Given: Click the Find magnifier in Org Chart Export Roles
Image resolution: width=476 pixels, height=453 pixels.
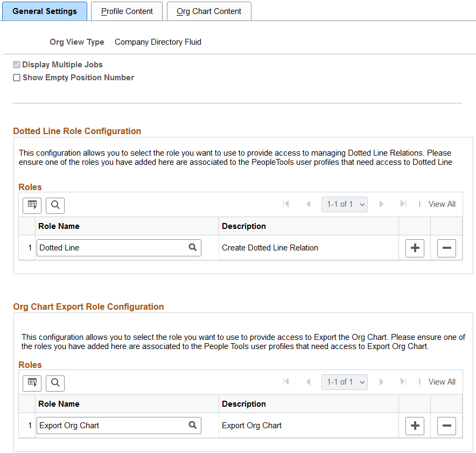Looking at the screenshot, I should [x=55, y=383].
